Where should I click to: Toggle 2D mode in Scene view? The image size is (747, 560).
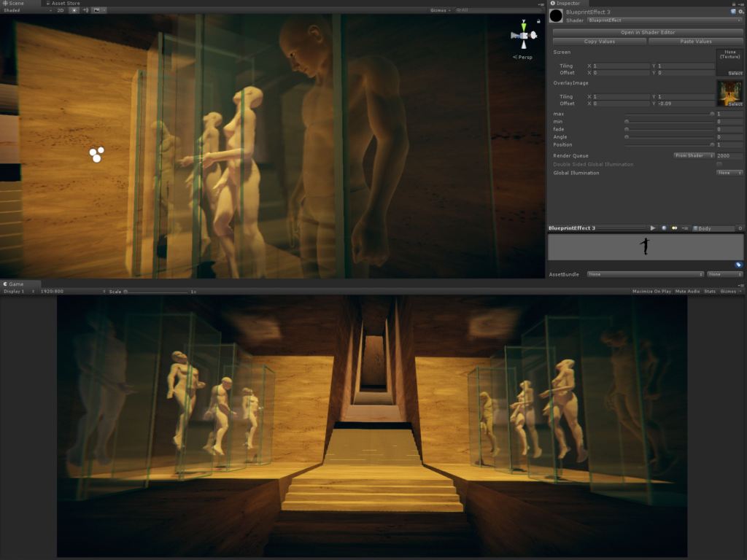(60, 10)
